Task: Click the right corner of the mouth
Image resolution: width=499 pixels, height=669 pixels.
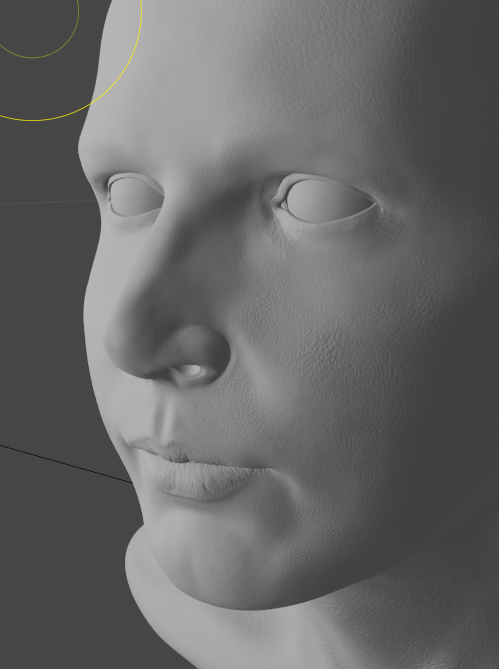Action: click(262, 469)
